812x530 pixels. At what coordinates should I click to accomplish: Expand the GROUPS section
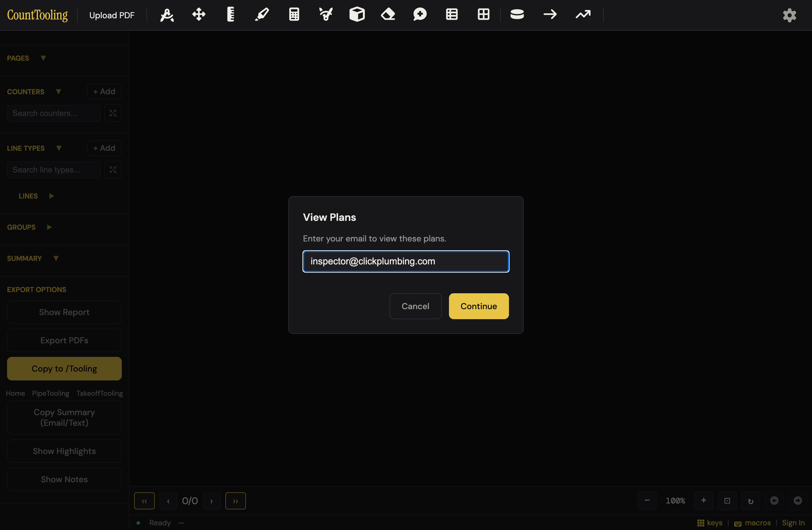tap(49, 227)
